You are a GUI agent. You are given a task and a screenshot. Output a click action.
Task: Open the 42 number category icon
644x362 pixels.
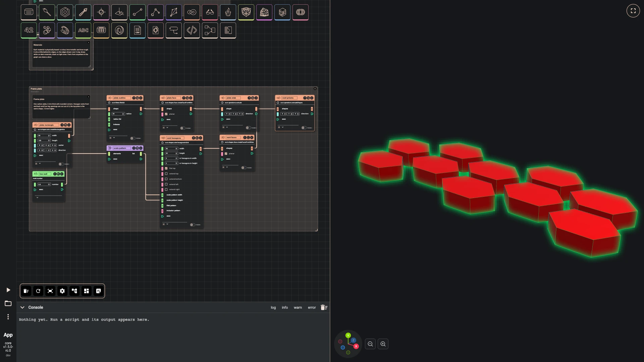pyautogui.click(x=29, y=30)
